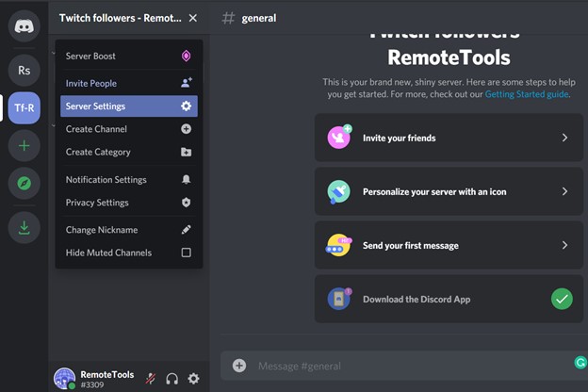Click the general channel title

(x=259, y=18)
